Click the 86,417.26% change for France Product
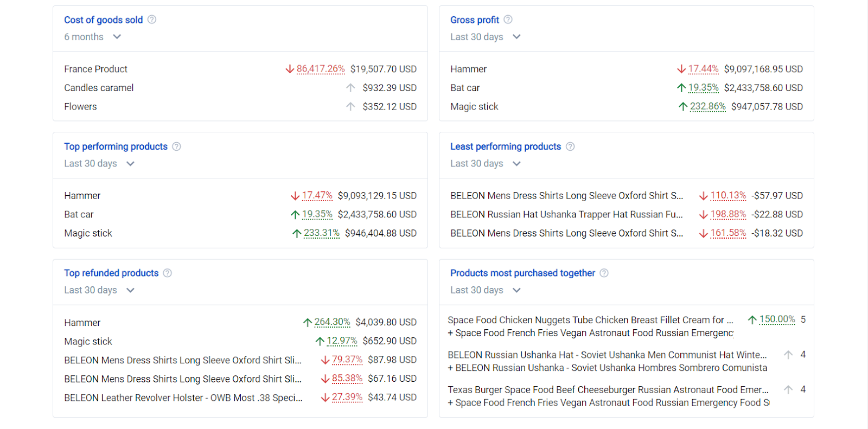 tap(321, 69)
